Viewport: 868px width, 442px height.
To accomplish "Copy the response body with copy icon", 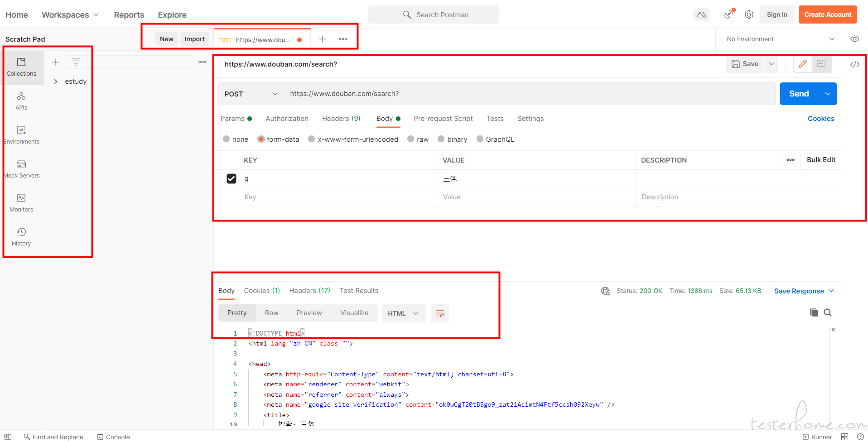I will point(814,312).
